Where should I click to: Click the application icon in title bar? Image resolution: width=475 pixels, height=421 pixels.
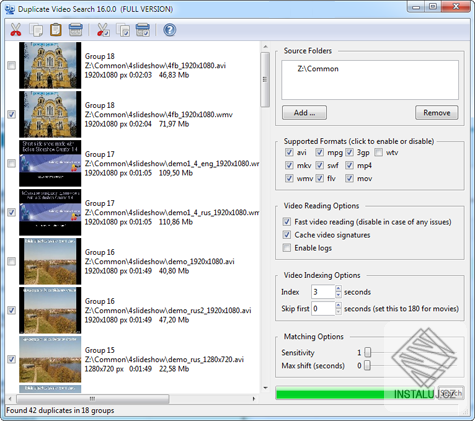(10, 9)
